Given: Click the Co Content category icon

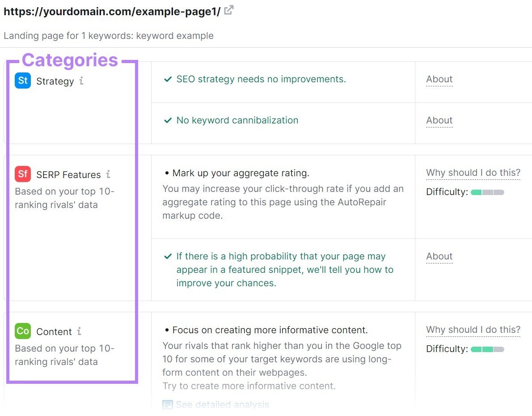Looking at the screenshot, I should 22,331.
